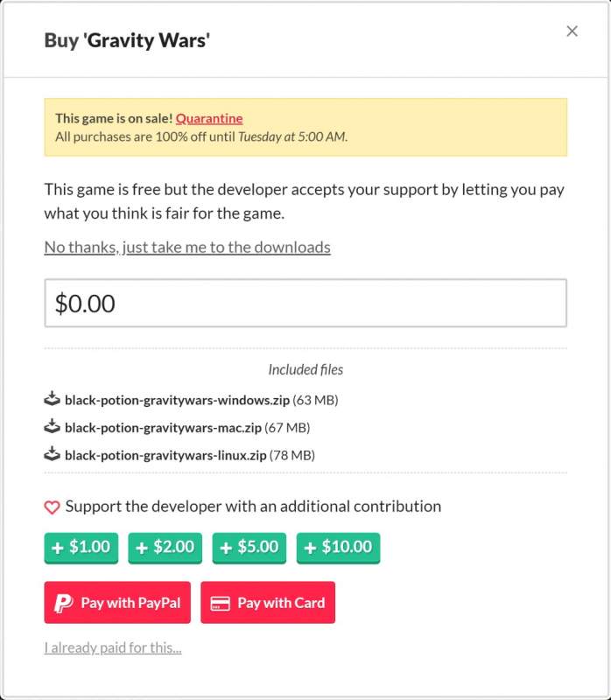Click the download icon beside the linux.zip file
Viewport: 611px width, 700px height.
(52, 454)
